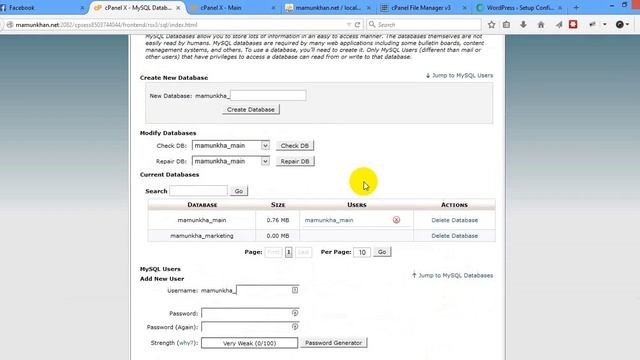This screenshot has height=360, width=640.
Task: Close the Facebook tab
Action: click(x=82, y=8)
